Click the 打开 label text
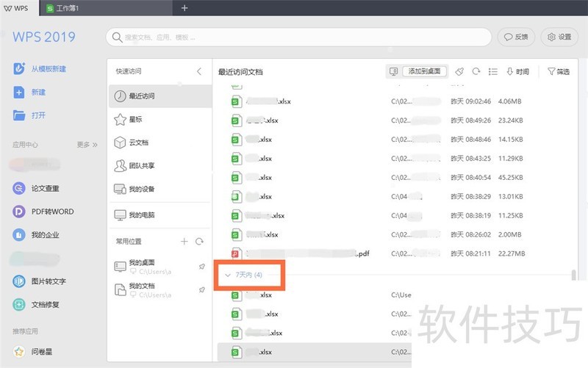Viewport: 588px width, 368px height. coord(38,115)
